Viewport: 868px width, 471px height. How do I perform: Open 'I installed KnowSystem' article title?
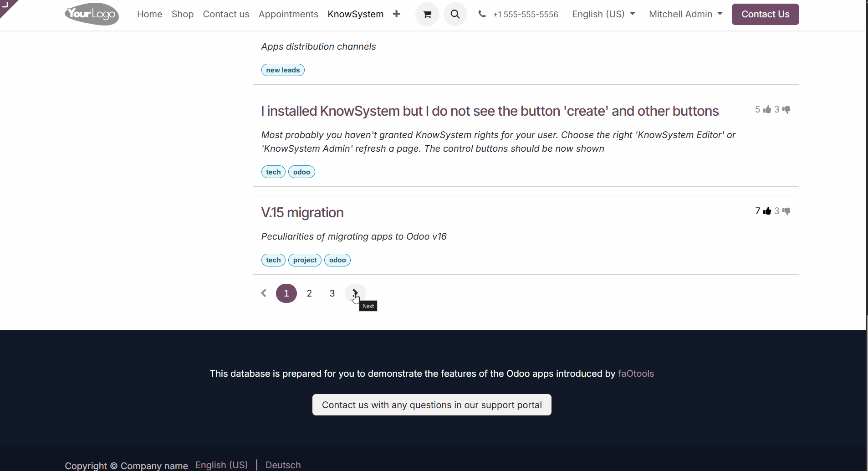[x=490, y=111]
